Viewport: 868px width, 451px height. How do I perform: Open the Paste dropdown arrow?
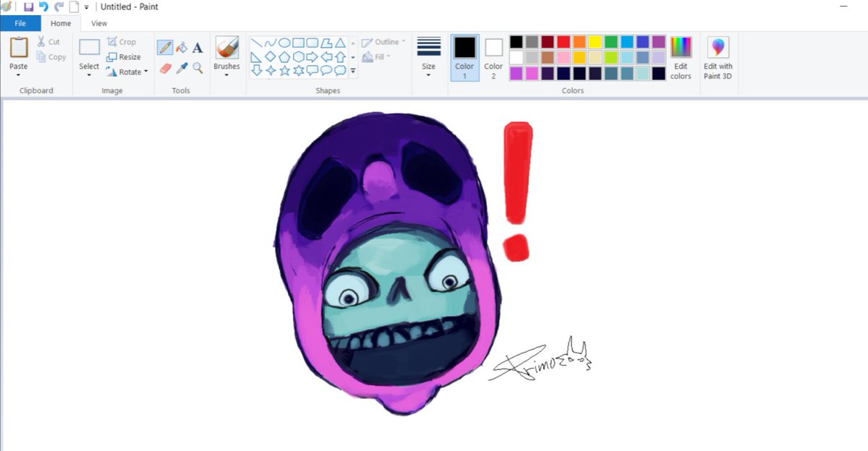tap(19, 75)
